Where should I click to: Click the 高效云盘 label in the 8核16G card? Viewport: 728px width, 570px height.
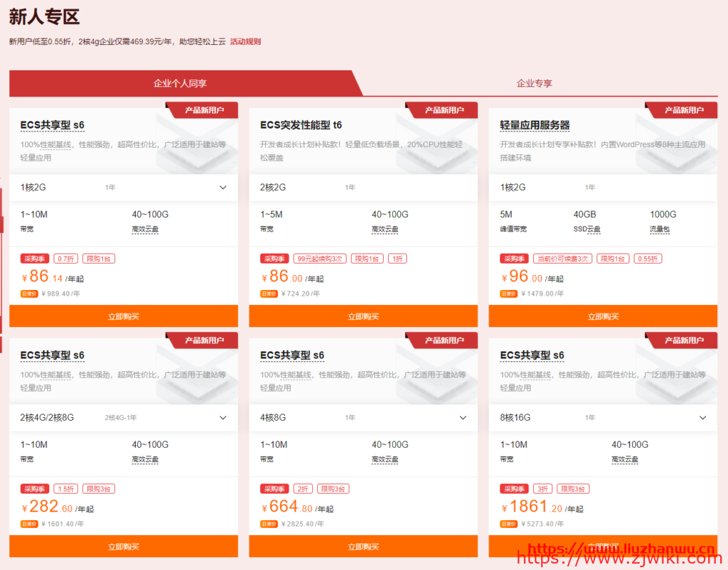pyautogui.click(x=625, y=459)
